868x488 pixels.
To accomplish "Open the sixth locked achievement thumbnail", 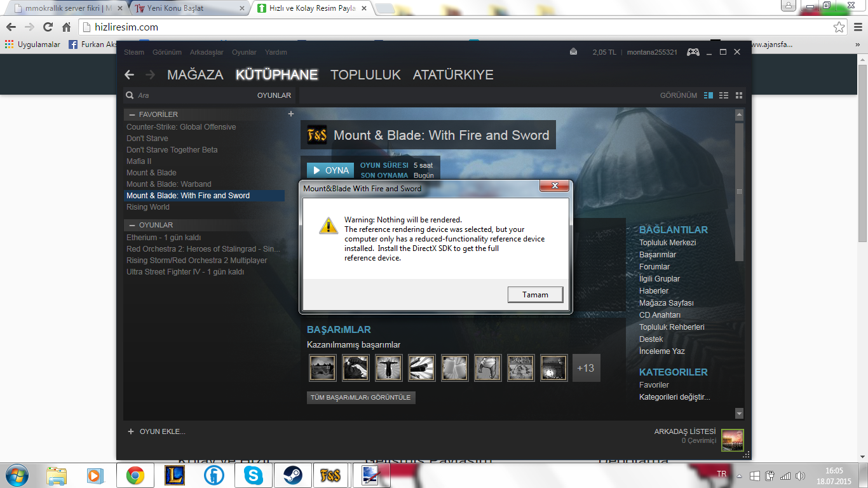I will pos(487,367).
